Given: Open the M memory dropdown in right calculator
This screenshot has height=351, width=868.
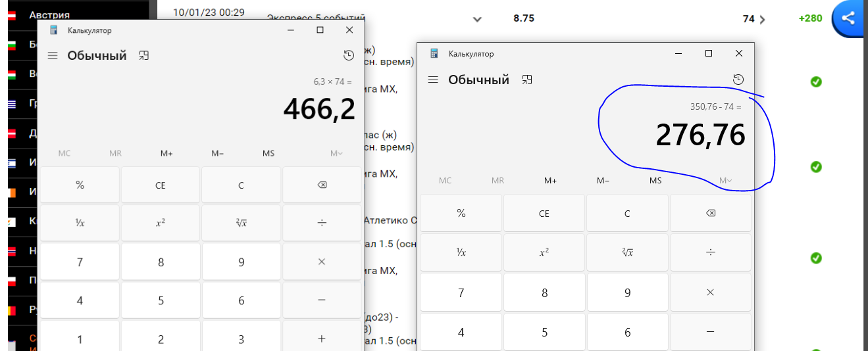Looking at the screenshot, I should click(x=725, y=180).
